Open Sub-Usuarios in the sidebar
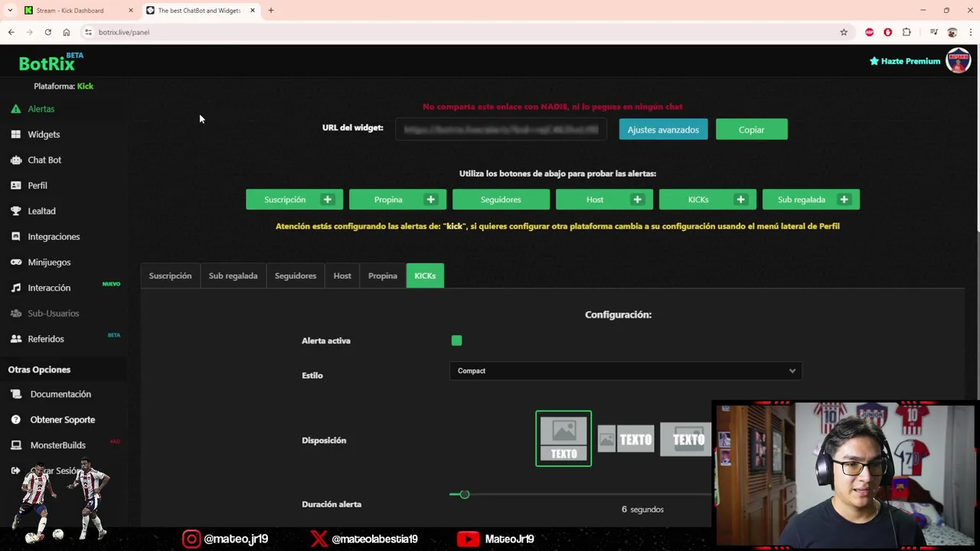 click(x=53, y=313)
